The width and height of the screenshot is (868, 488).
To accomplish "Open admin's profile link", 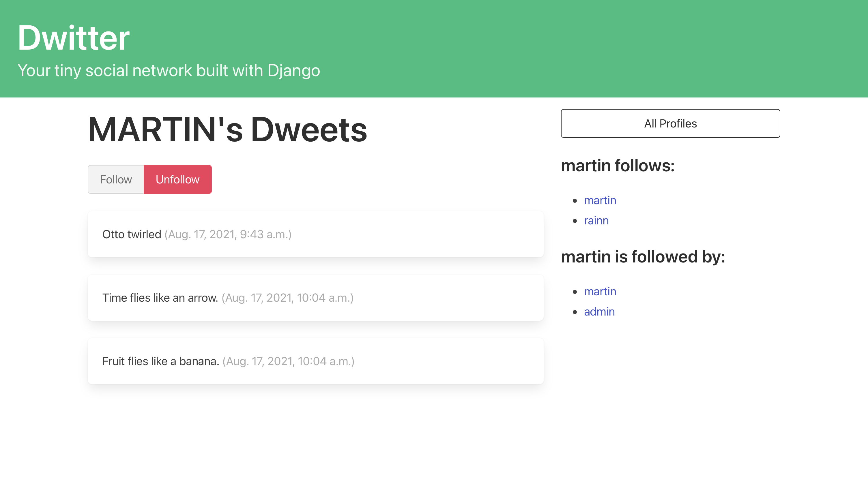I will pos(599,311).
